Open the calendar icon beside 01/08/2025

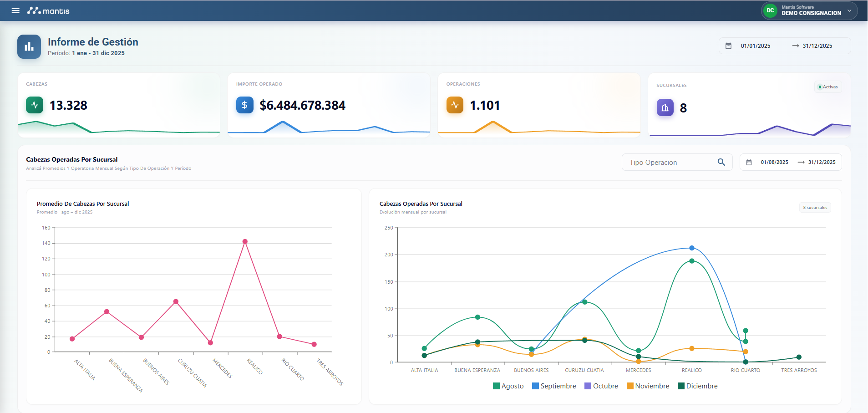(x=749, y=163)
